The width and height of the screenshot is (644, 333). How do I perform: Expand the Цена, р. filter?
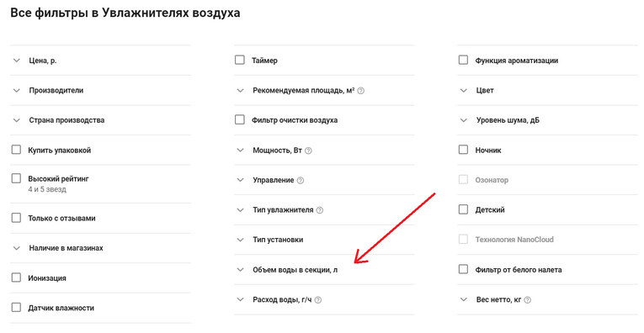click(101, 61)
